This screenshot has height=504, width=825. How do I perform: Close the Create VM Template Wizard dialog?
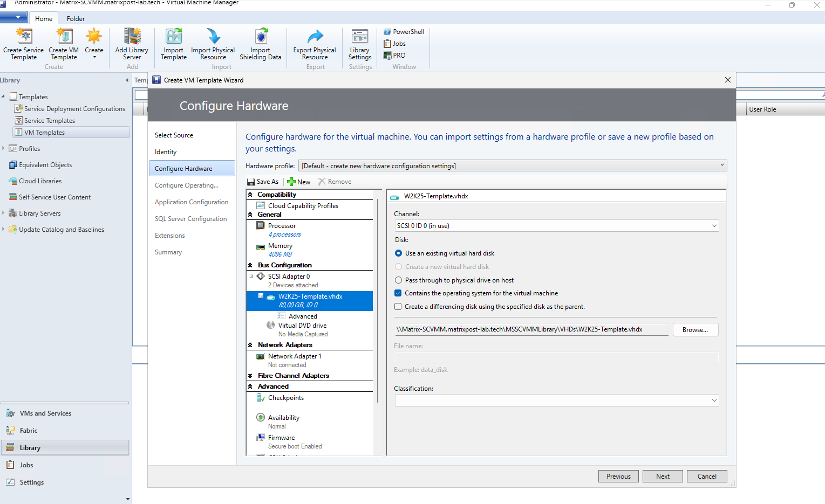tap(728, 80)
